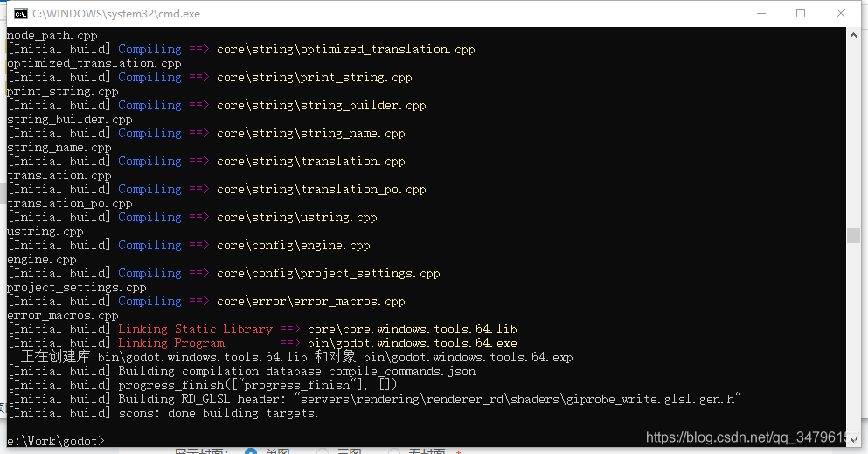The height and width of the screenshot is (454, 868).
Task: Click the standalone project_settings.cpp line
Action: click(x=76, y=287)
